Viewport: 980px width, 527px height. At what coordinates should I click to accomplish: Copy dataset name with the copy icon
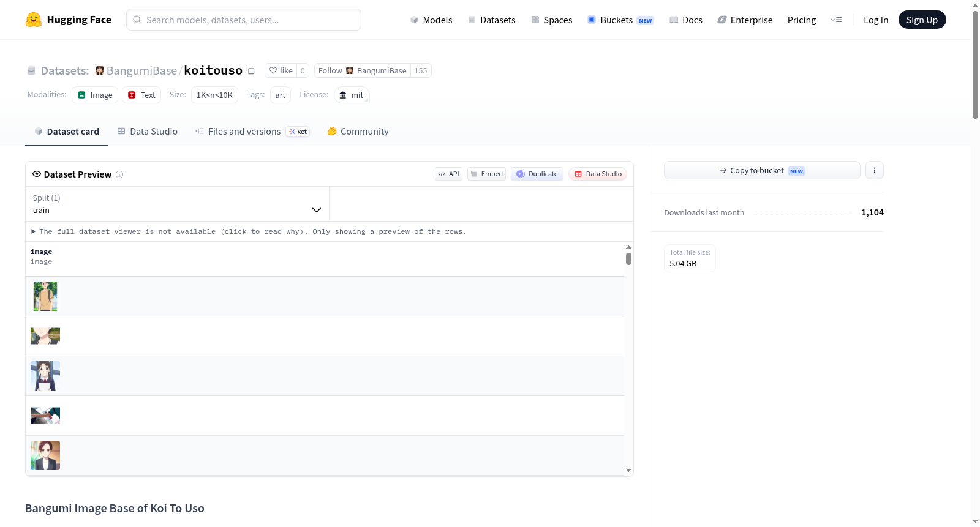click(x=251, y=70)
